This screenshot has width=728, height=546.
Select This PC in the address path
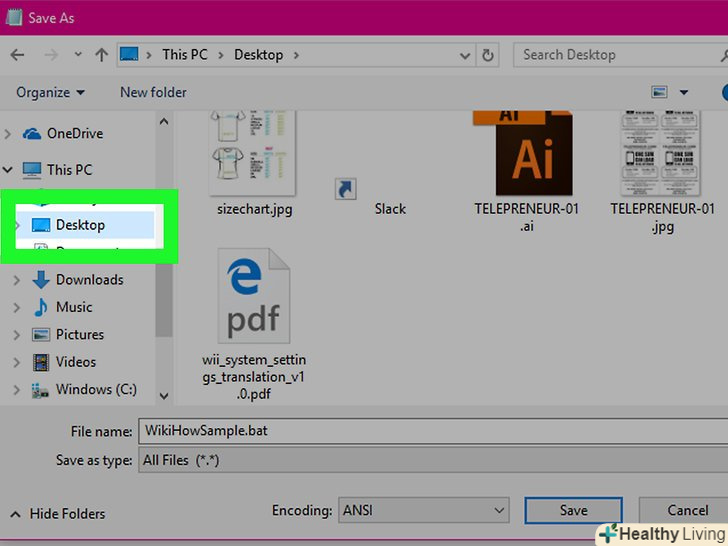185,55
